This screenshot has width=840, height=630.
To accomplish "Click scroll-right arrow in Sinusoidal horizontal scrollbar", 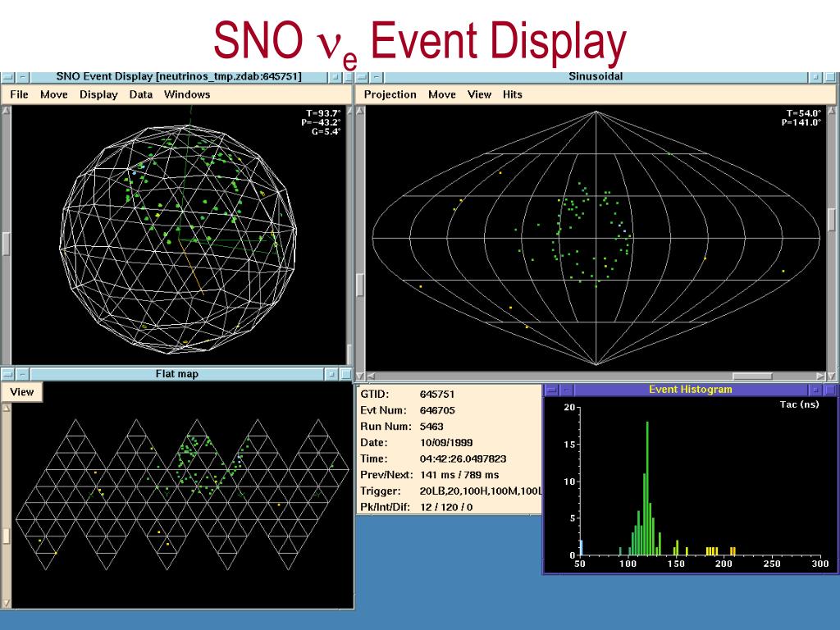I will [820, 376].
